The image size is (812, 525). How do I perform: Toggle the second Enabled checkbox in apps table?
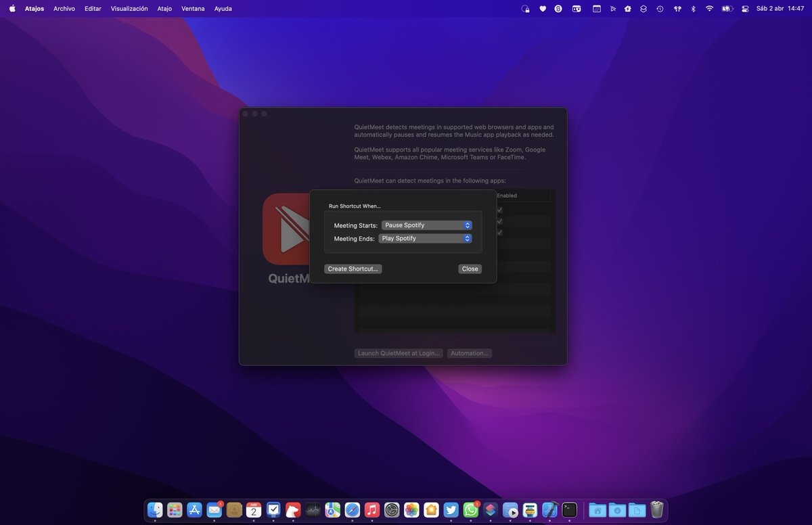pos(499,221)
